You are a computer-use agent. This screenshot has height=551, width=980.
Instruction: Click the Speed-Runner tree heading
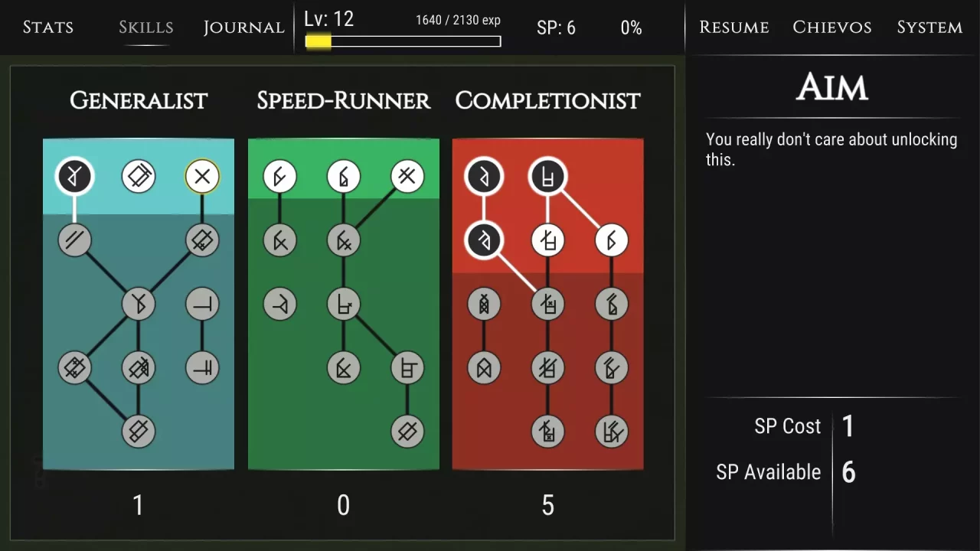(344, 100)
